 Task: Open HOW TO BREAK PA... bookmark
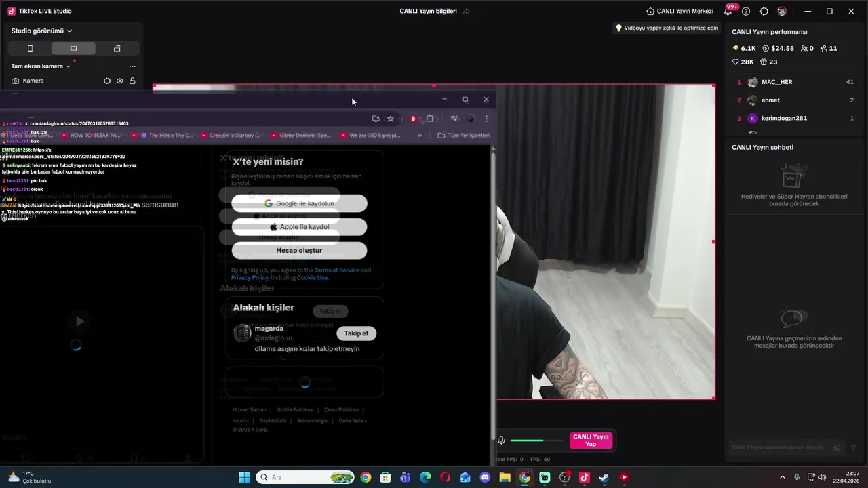(90, 136)
